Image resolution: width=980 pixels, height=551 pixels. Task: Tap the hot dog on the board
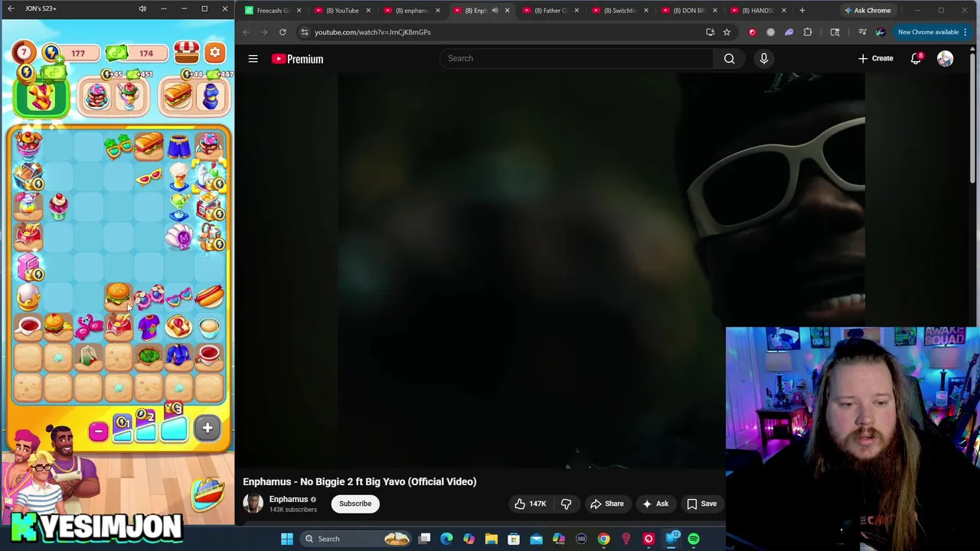[x=209, y=295]
